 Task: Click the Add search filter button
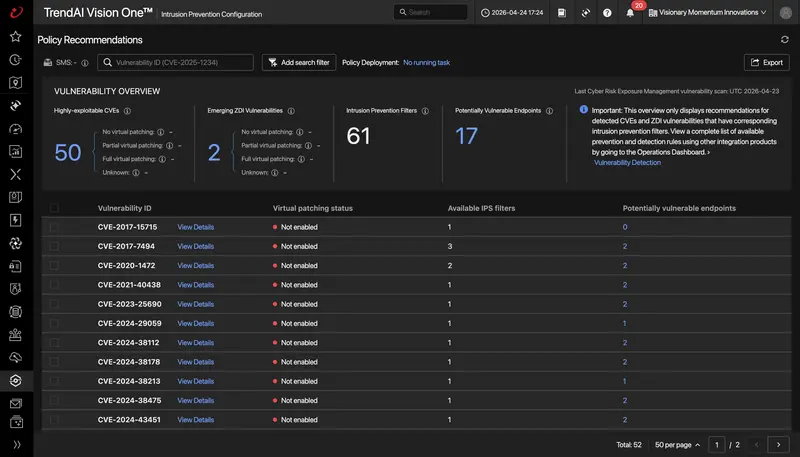[x=299, y=62]
